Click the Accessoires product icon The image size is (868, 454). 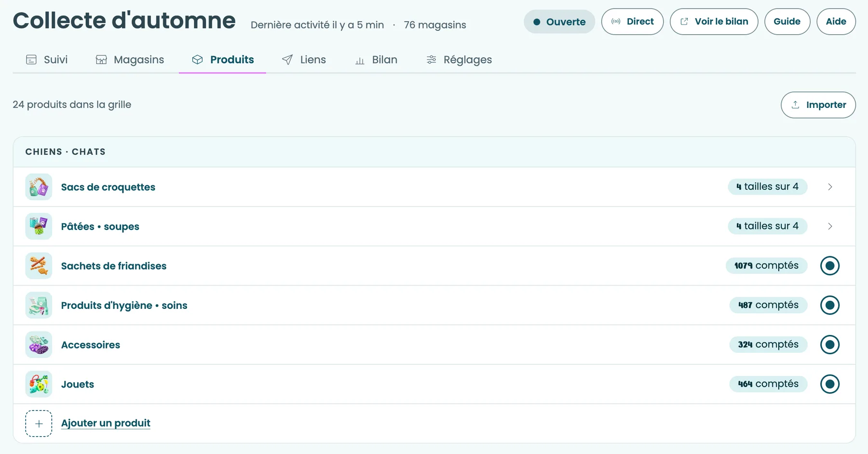coord(39,345)
